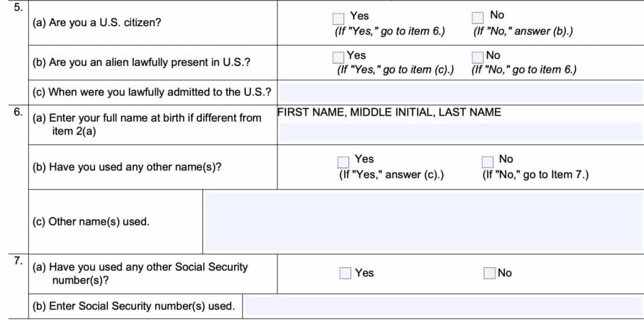
Task: Click the Other name(s) used text area
Action: coord(423,221)
